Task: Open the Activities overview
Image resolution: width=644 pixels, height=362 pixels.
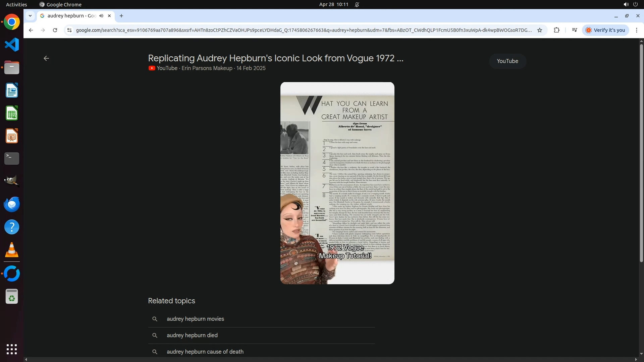Action: pyautogui.click(x=16, y=4)
